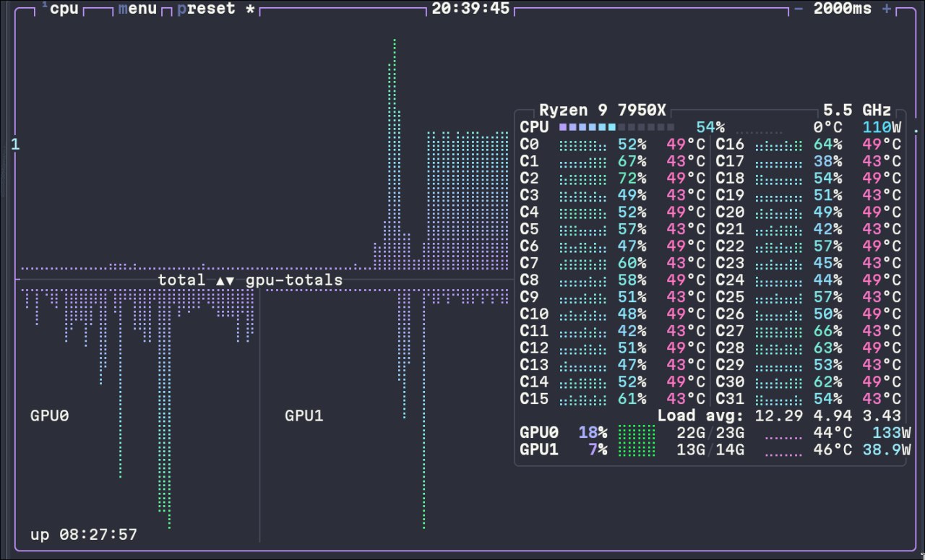Click the C8 core label

[x=529, y=280]
